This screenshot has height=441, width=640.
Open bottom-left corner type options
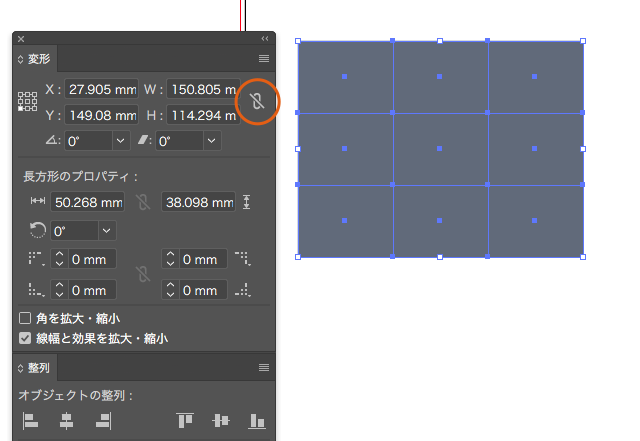point(36,290)
